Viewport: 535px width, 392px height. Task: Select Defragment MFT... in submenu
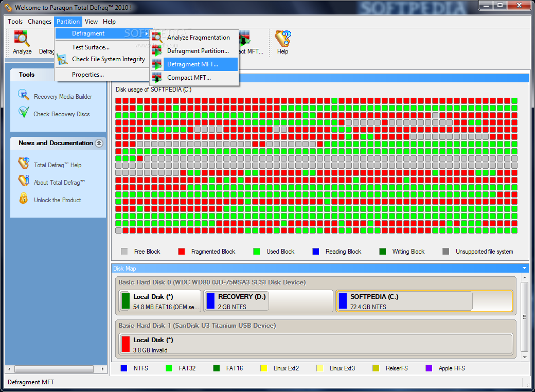click(194, 64)
